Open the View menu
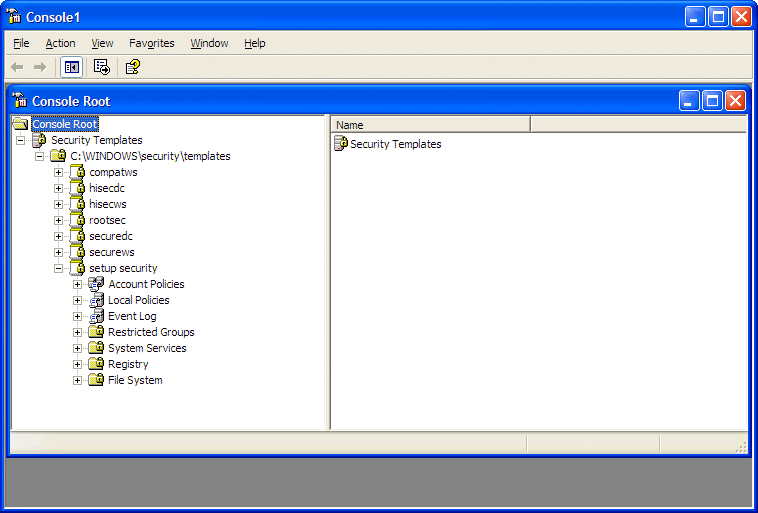Viewport: 758px width, 513px height. (x=102, y=43)
